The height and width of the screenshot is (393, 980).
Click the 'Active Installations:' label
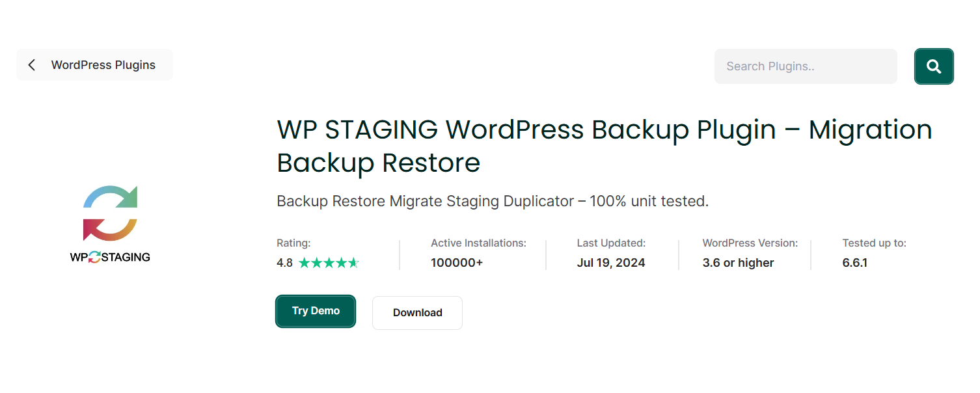tap(478, 243)
